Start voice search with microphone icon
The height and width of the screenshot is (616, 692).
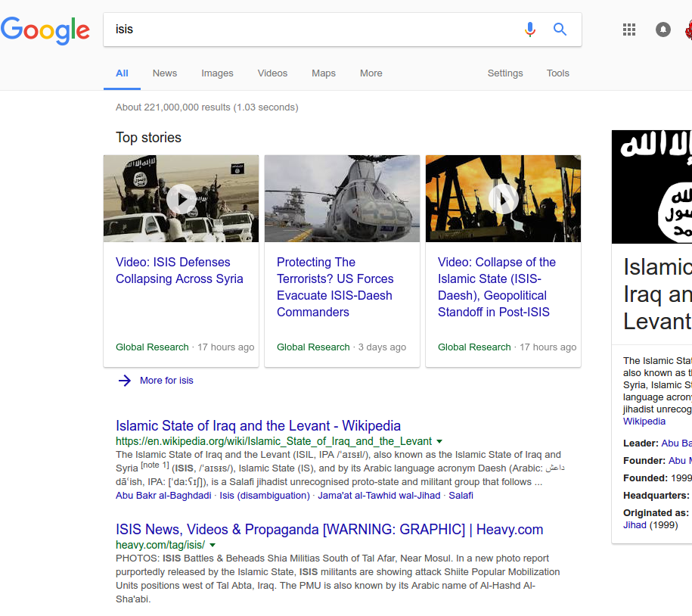point(530,30)
